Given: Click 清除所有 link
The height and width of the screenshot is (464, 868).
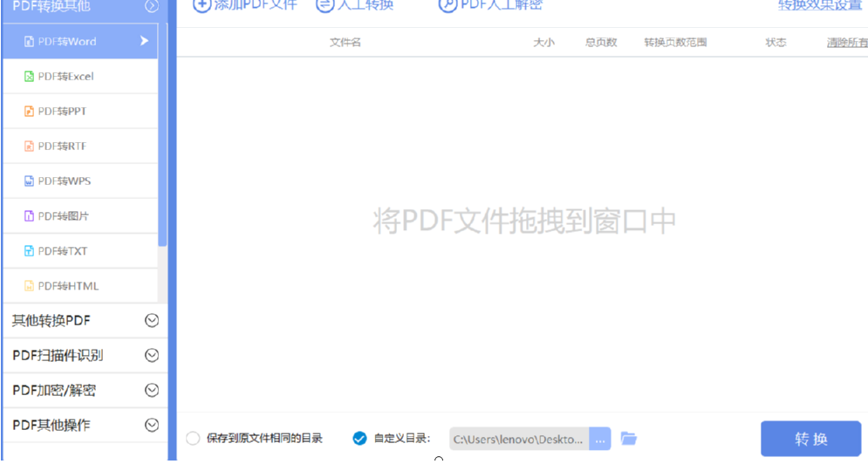Looking at the screenshot, I should (847, 43).
